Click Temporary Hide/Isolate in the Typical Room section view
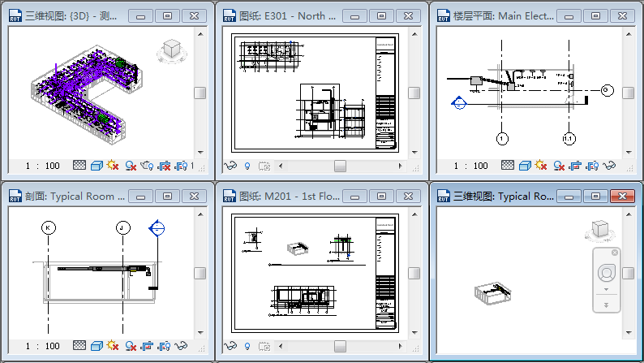Screen dimensions: 644x363 point(181,347)
